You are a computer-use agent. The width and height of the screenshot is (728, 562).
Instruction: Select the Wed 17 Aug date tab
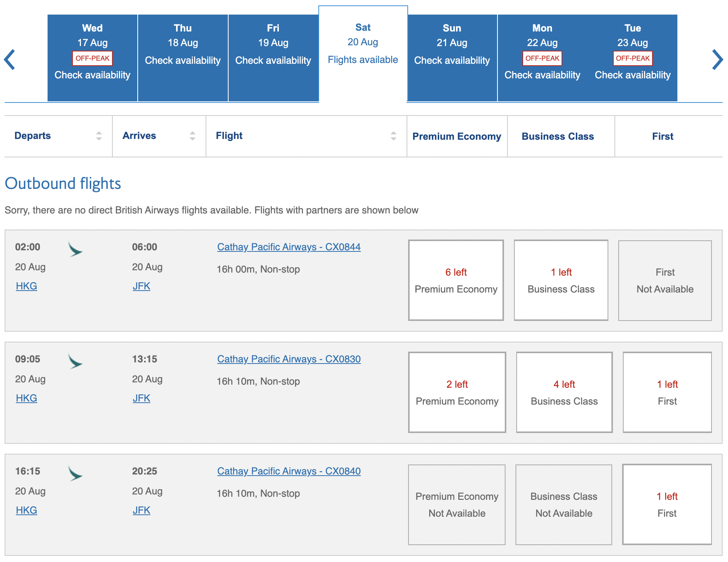click(92, 58)
